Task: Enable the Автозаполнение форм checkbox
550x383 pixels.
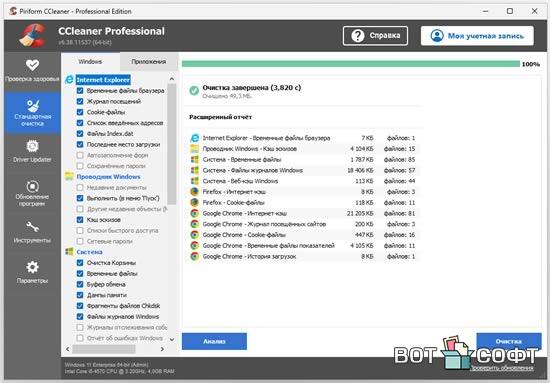Action: pyautogui.click(x=80, y=155)
